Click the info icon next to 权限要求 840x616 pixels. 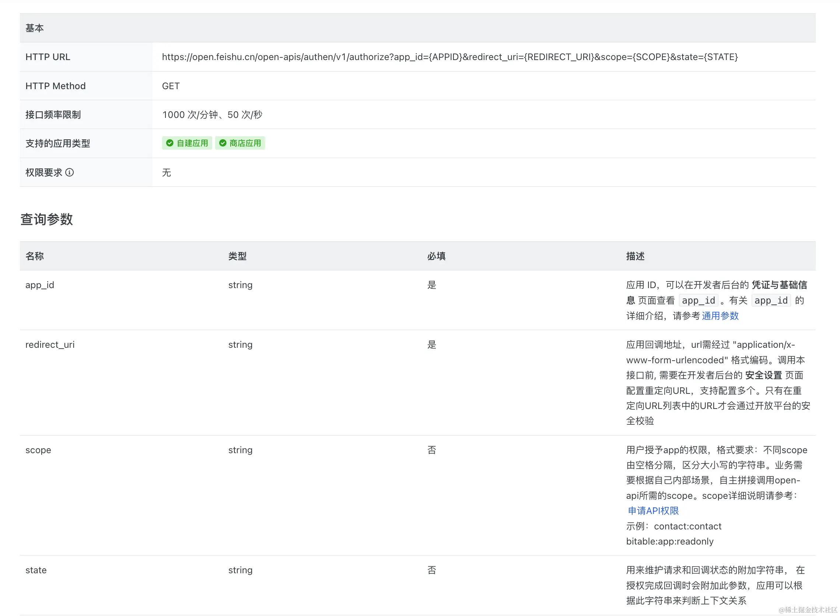click(69, 172)
